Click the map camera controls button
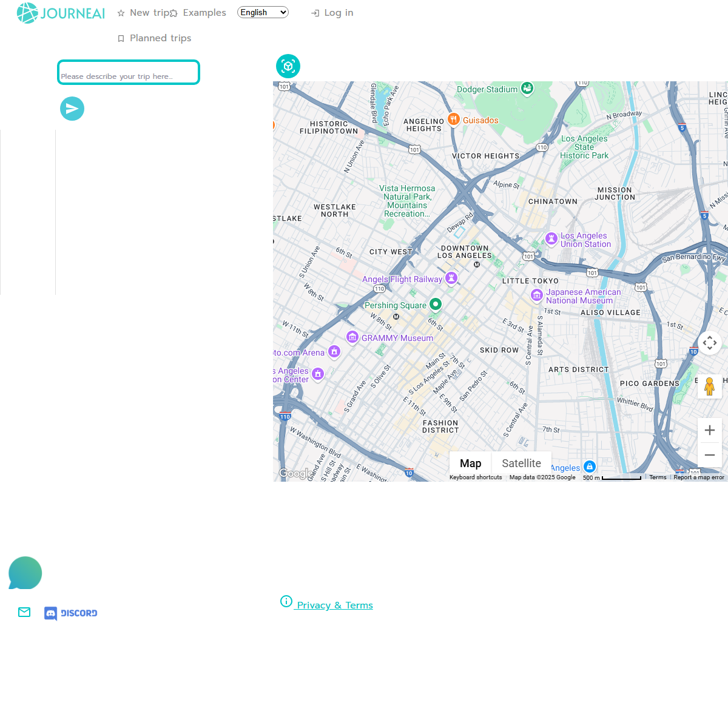The height and width of the screenshot is (728, 728). (x=710, y=343)
